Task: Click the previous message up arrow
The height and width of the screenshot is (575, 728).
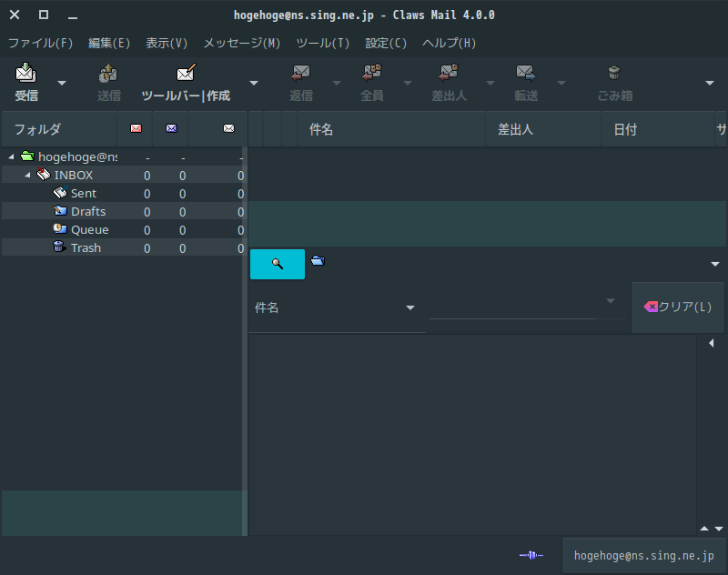Action: pos(704,529)
